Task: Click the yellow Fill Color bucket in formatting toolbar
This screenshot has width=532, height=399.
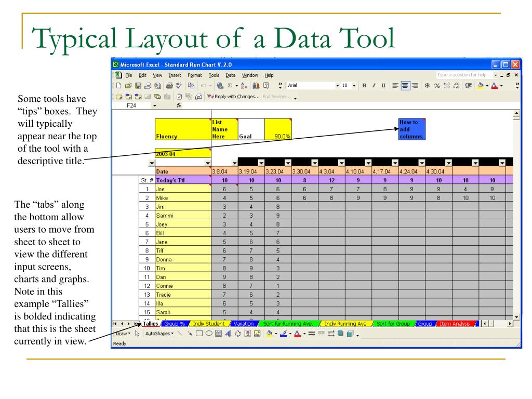Action: pos(481,86)
